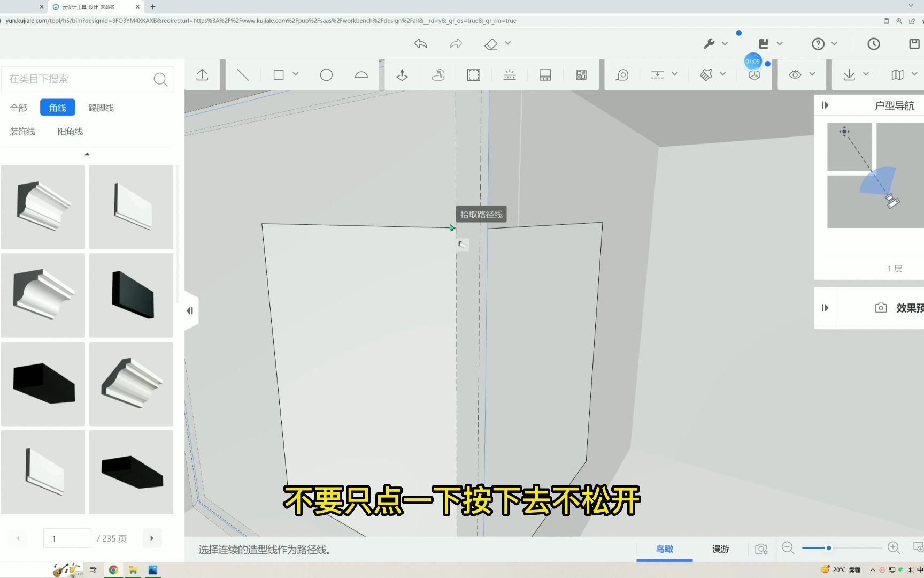Go to next page of materials
Viewport: 924px width, 578px height.
pyautogui.click(x=152, y=538)
